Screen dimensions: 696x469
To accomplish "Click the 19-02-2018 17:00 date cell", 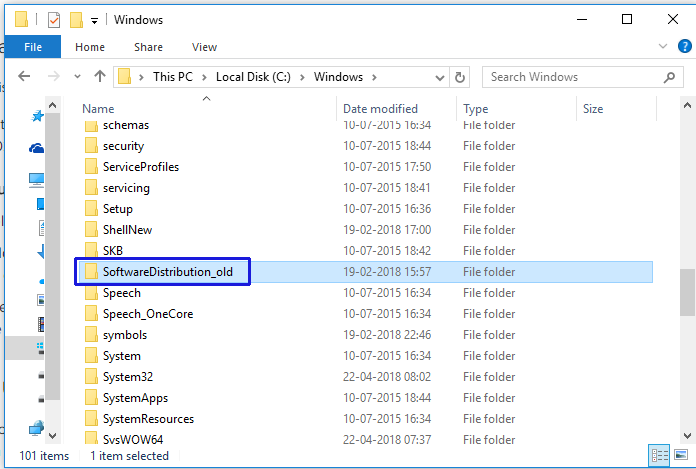I will pos(387,230).
